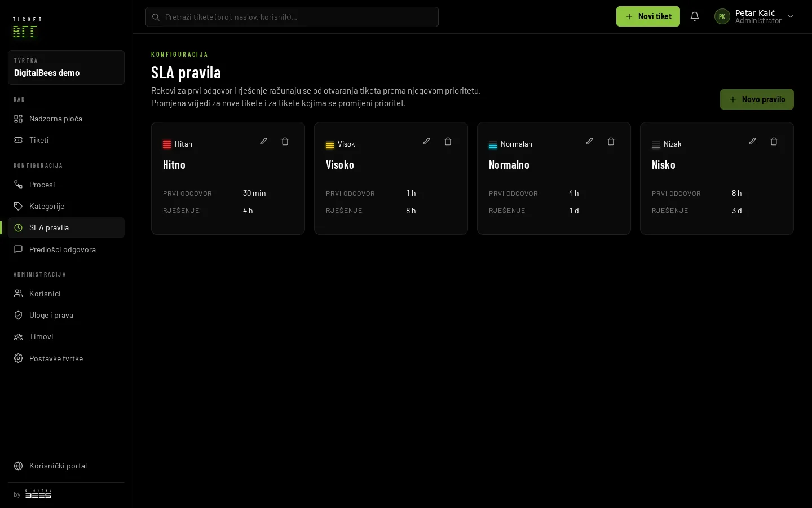Delete the Visoko SLA rule
Image resolution: width=812 pixels, height=508 pixels.
point(448,142)
